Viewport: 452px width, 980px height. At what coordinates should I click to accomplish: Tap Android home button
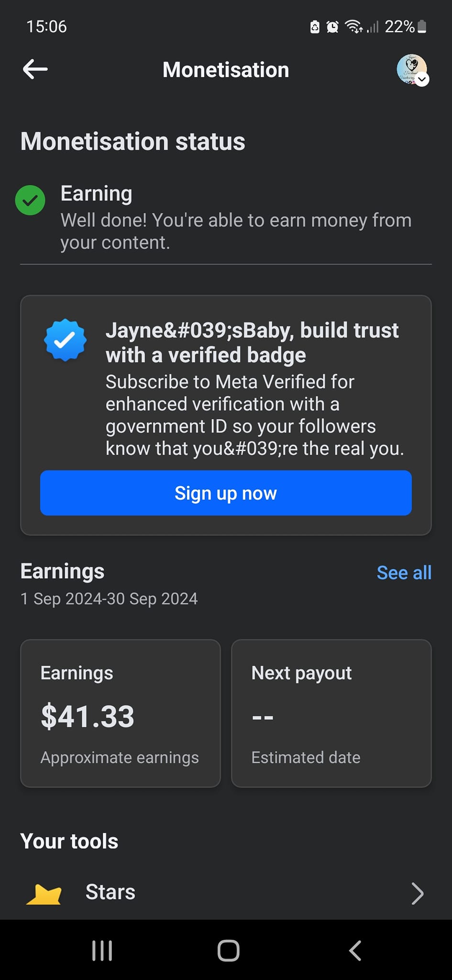228,950
